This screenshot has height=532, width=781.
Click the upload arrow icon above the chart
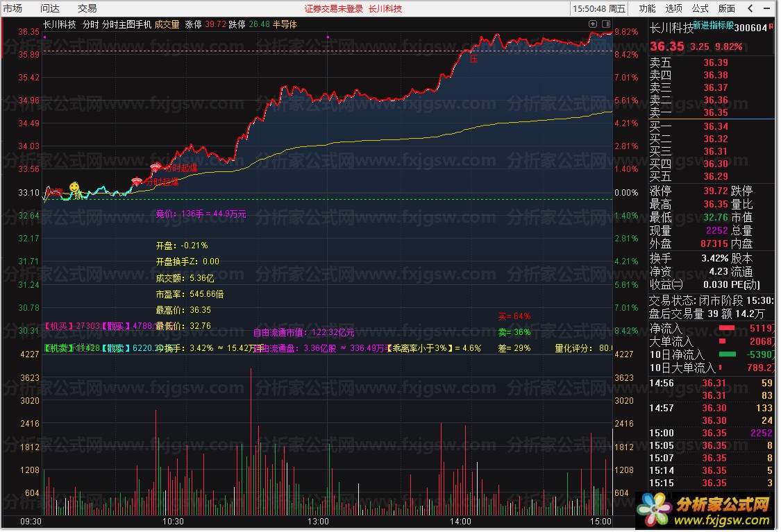click(x=593, y=24)
